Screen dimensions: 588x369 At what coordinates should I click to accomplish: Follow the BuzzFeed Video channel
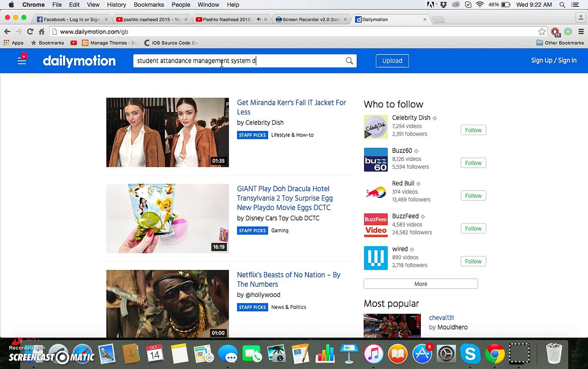[473, 228]
